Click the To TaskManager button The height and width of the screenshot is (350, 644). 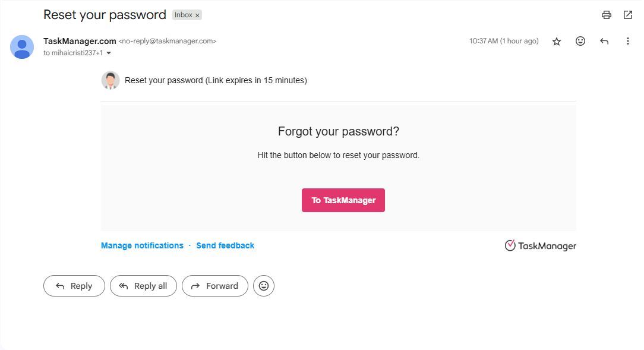click(343, 200)
